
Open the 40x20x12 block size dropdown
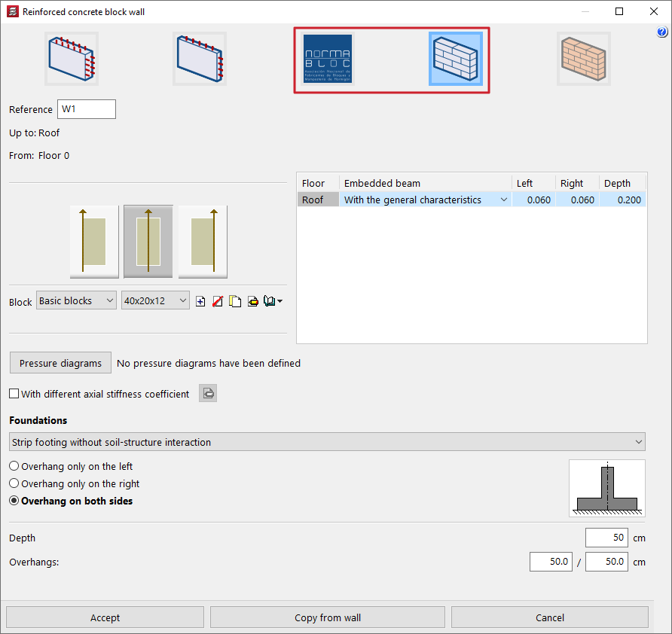[x=155, y=300]
